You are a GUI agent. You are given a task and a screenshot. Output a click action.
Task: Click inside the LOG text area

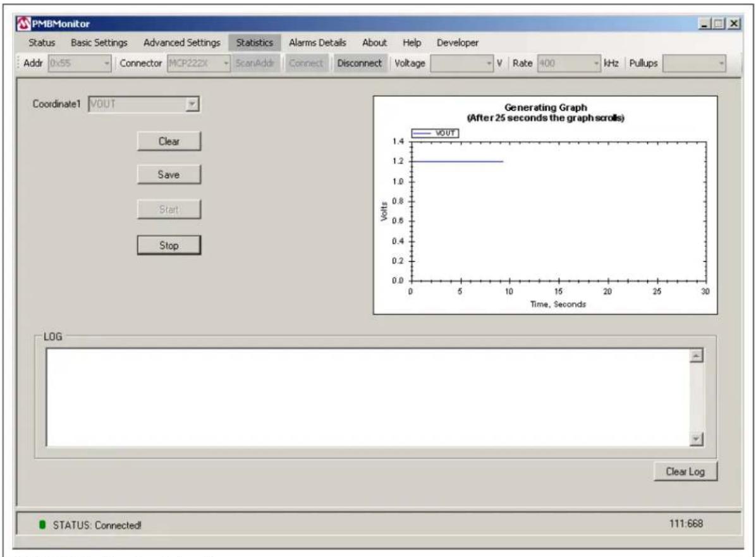click(x=369, y=398)
